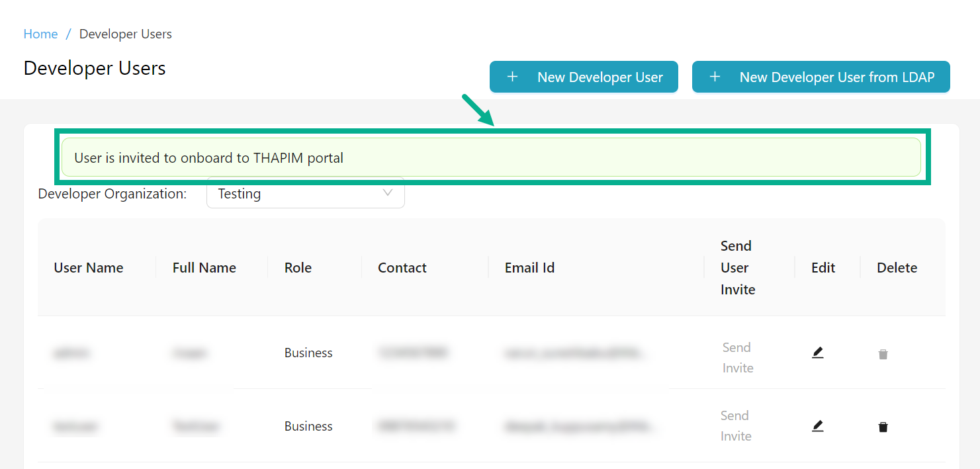Select the User Name column header
Viewport: 980px width, 469px height.
point(89,268)
